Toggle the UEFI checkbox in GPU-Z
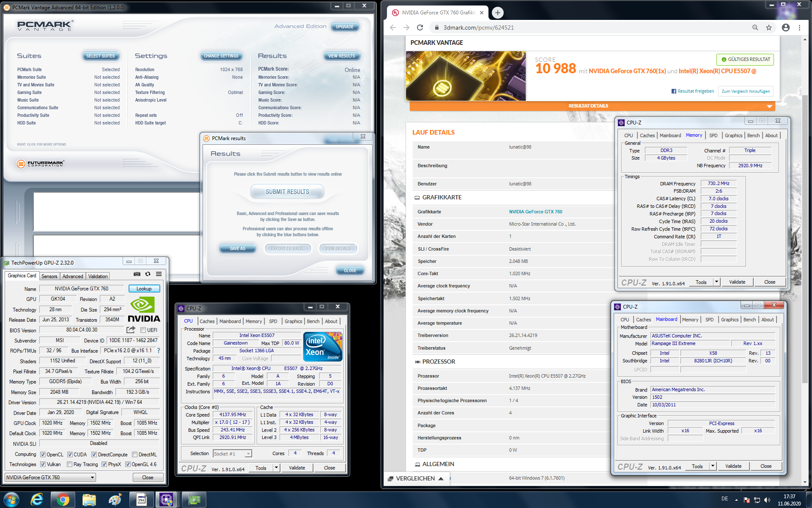The height and width of the screenshot is (508, 812). tap(143, 330)
